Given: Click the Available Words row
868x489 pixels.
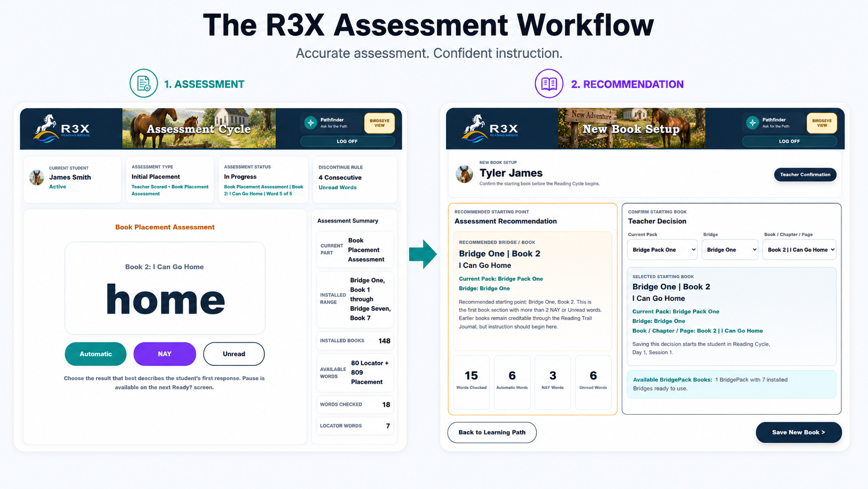Looking at the screenshot, I should [355, 373].
